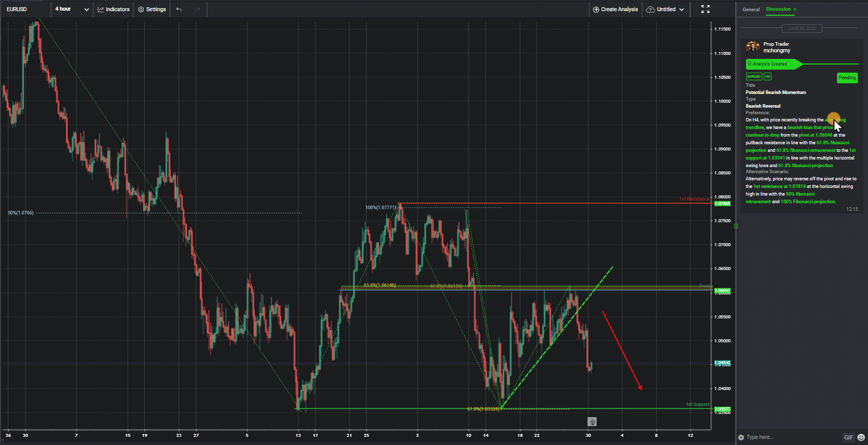Select the 100%(1.07771) fib label
The image size is (868, 445).
click(x=380, y=207)
